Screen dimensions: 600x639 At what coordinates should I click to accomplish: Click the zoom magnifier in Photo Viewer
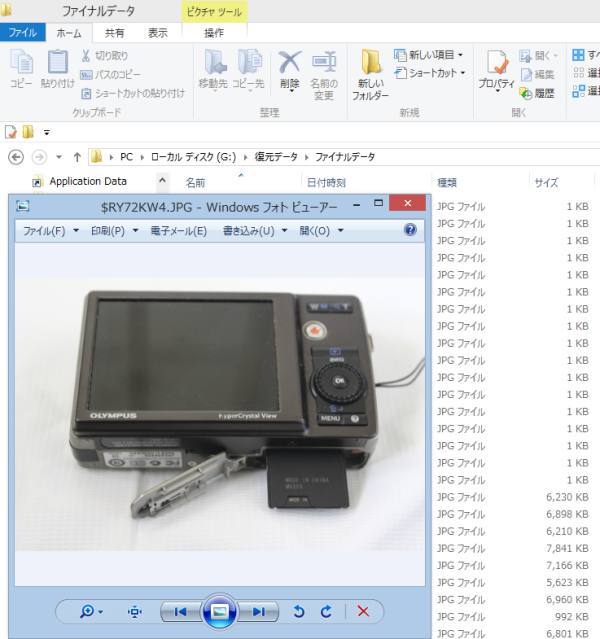[88, 611]
